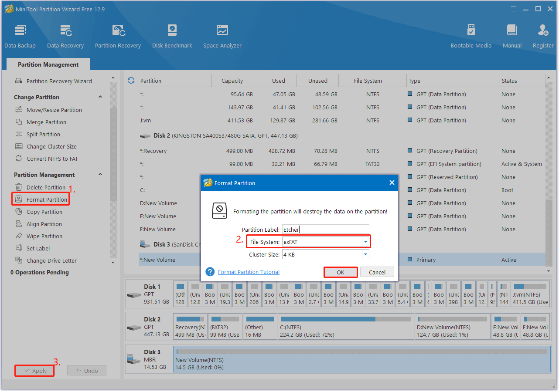Viewport: 559px width, 392px height.
Task: Click the refresh icon beside Partition header
Action: coord(131,81)
